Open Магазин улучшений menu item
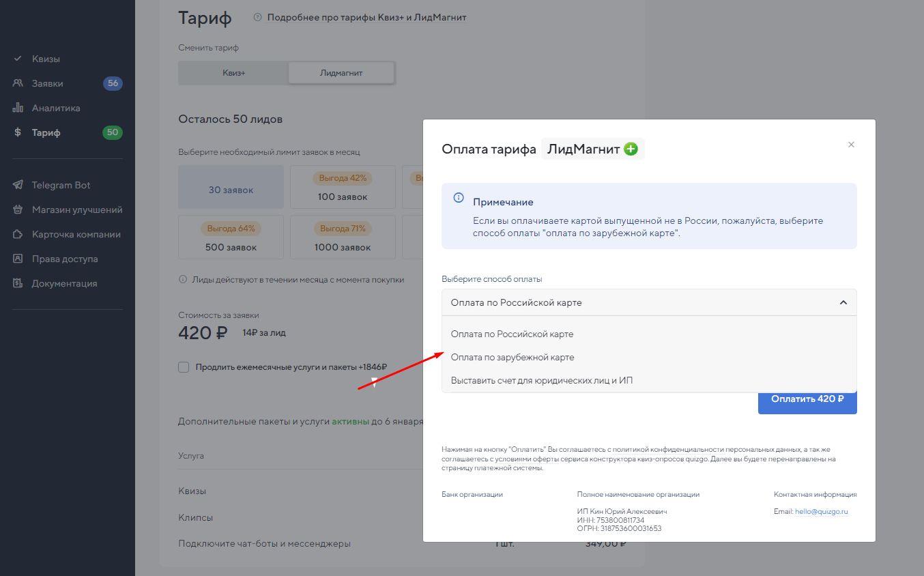Screen dimensions: 924x576 [x=77, y=210]
